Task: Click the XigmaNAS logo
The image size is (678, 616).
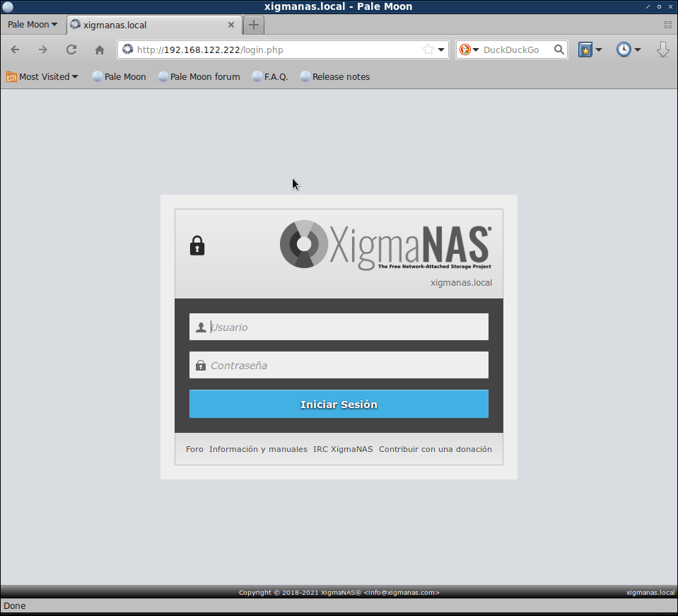Action: 386,245
